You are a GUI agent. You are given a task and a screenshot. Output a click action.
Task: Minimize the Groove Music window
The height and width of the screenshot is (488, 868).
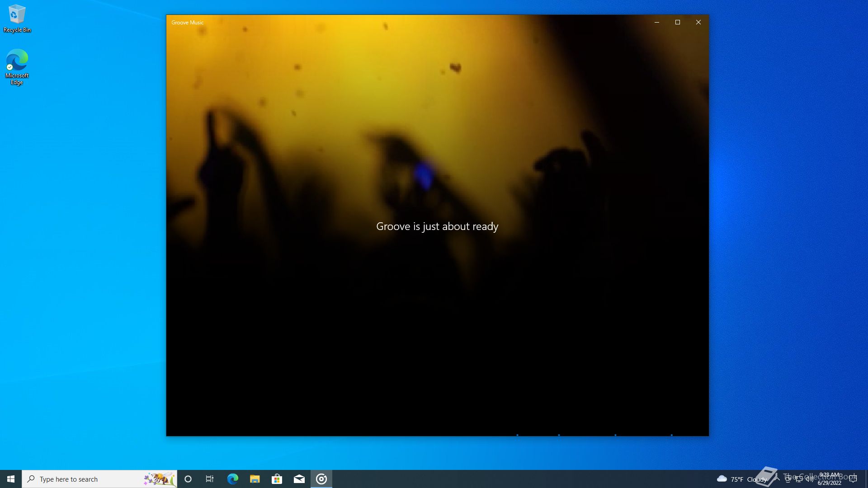tap(657, 22)
